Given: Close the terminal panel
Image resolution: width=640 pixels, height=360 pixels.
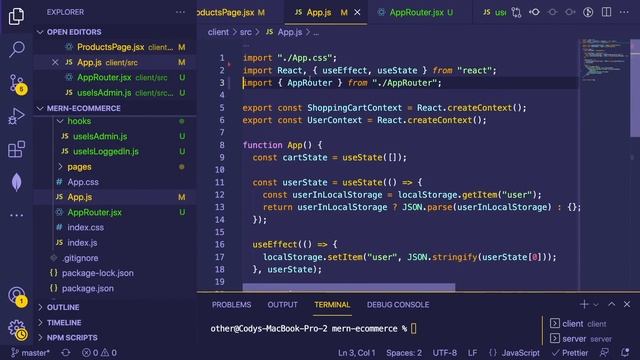Looking at the screenshot, I should (627, 304).
